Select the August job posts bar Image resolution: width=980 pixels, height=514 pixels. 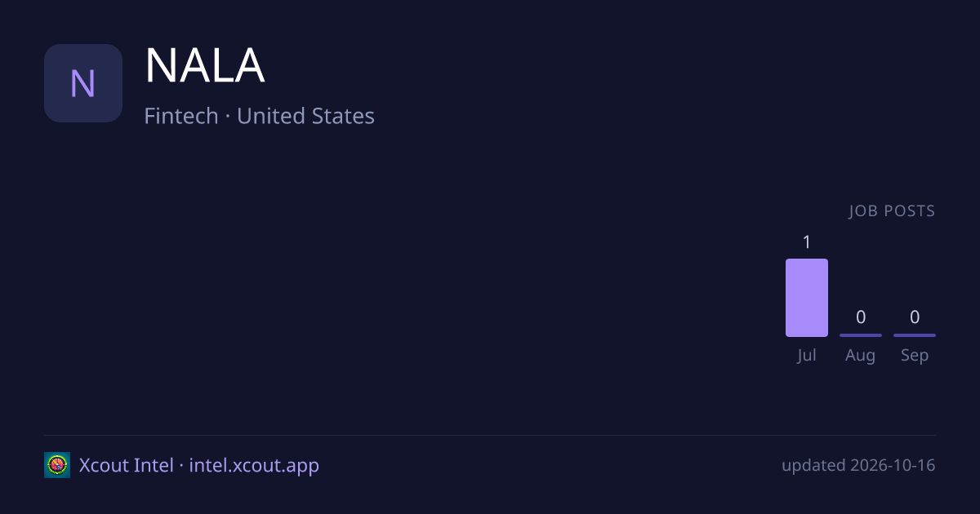[x=861, y=335]
